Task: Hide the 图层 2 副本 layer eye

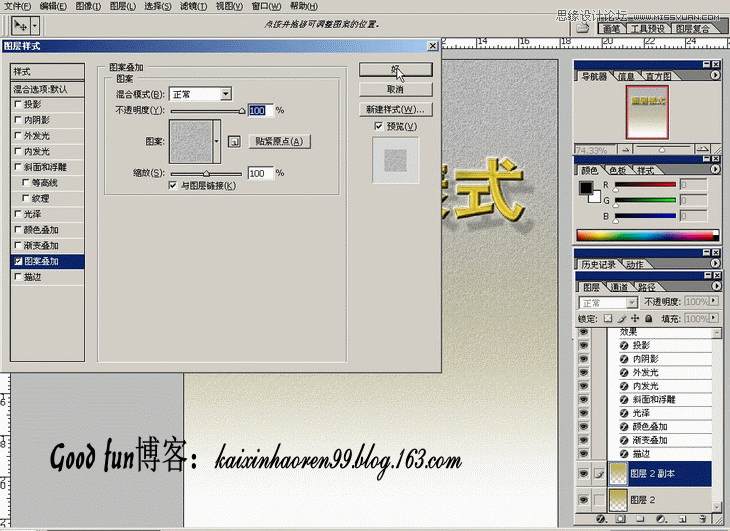Action: [x=583, y=474]
